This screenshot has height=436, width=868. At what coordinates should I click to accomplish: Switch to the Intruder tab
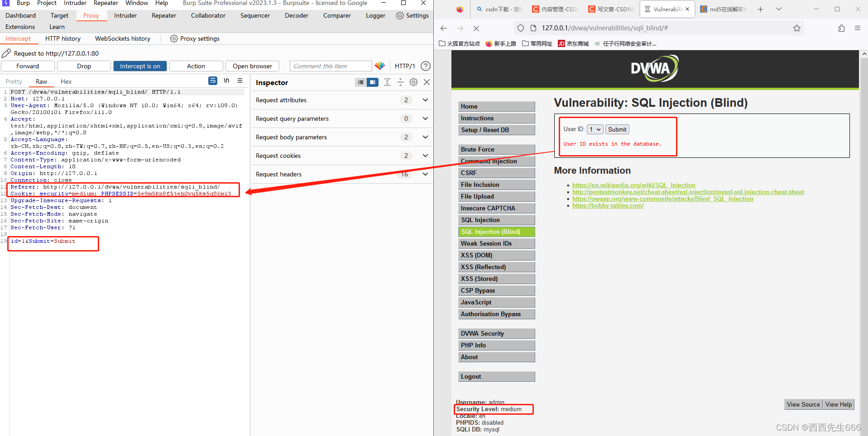tap(125, 15)
